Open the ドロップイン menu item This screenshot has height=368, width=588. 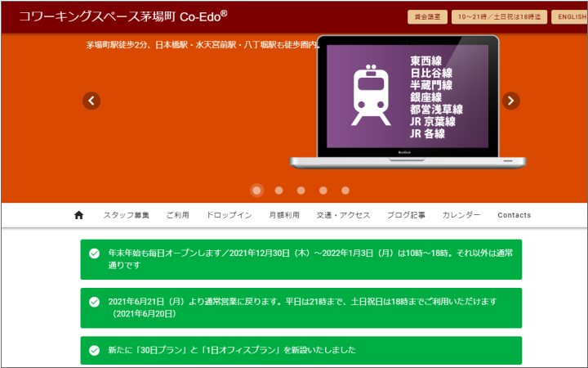coord(229,215)
